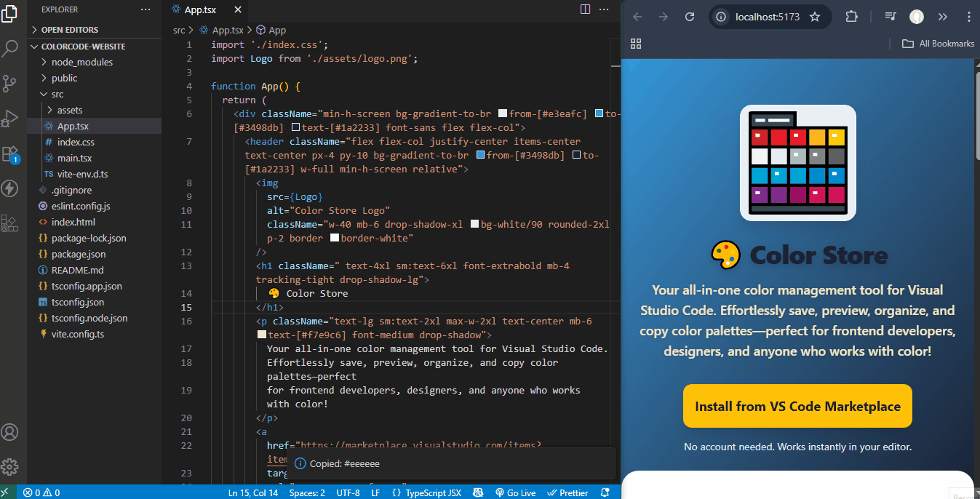
Task: Expand the OPEN EDITORS section
Action: click(95, 30)
